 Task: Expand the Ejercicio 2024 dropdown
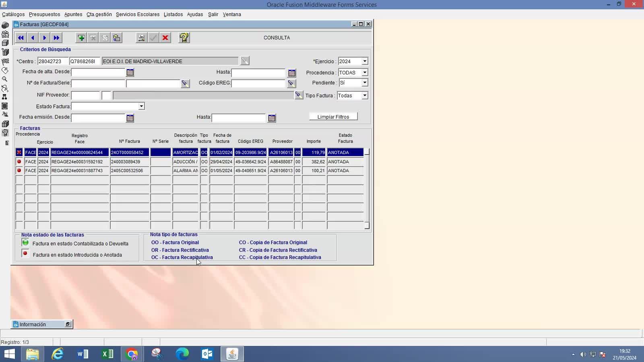[365, 62]
